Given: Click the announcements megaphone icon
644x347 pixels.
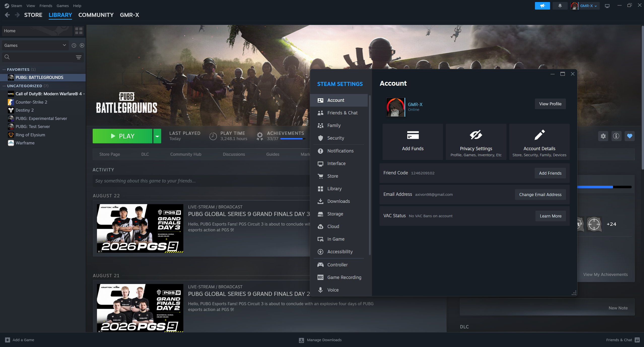Looking at the screenshot, I should coord(542,6).
